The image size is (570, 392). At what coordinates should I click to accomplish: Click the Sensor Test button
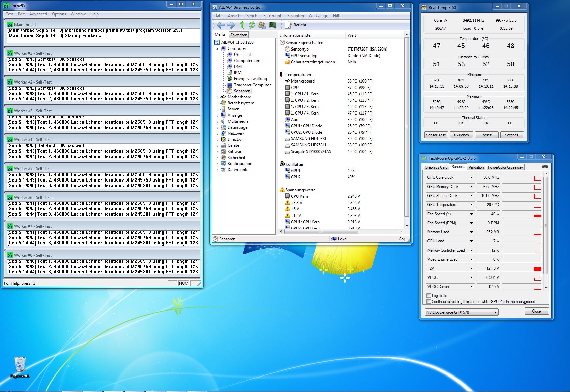[x=436, y=135]
